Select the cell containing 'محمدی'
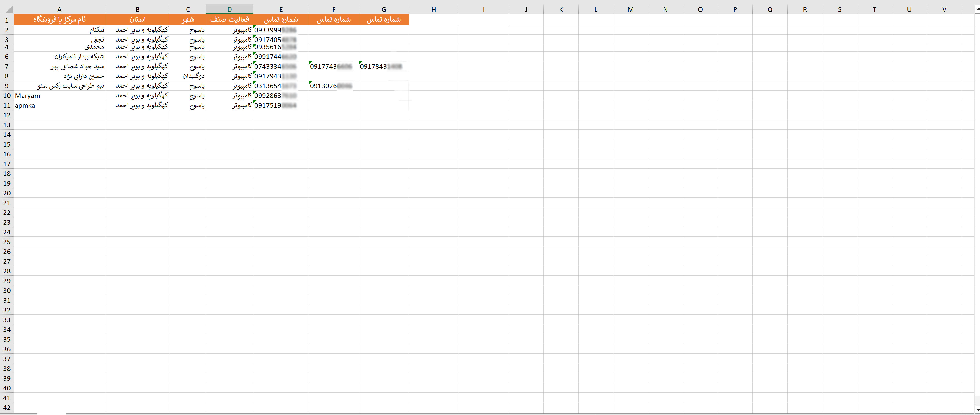The width and height of the screenshot is (980, 415). 59,48
